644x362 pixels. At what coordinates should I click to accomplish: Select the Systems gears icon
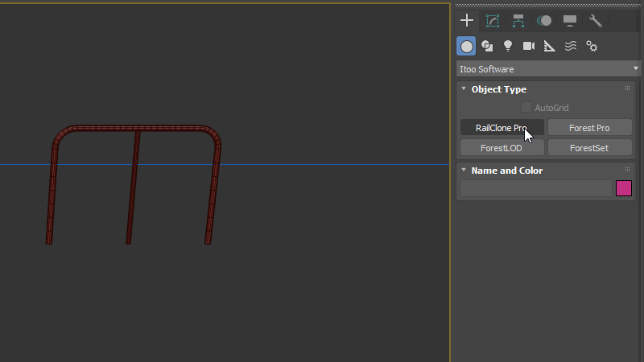[x=592, y=46]
